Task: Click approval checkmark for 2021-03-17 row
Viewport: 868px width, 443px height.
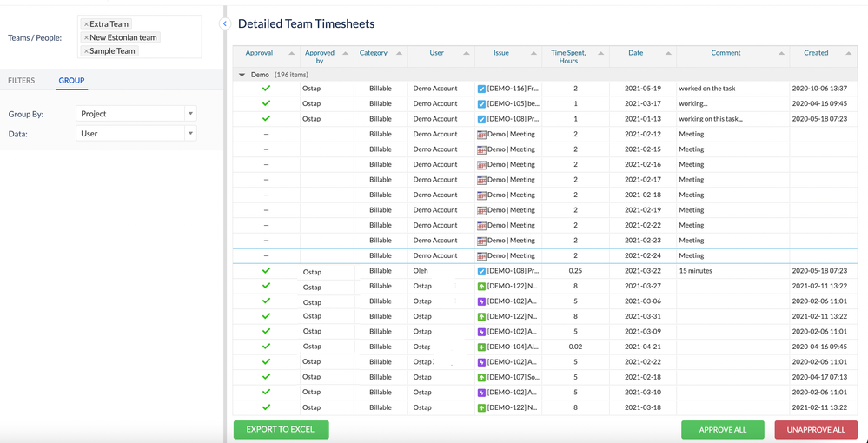Action: click(266, 103)
